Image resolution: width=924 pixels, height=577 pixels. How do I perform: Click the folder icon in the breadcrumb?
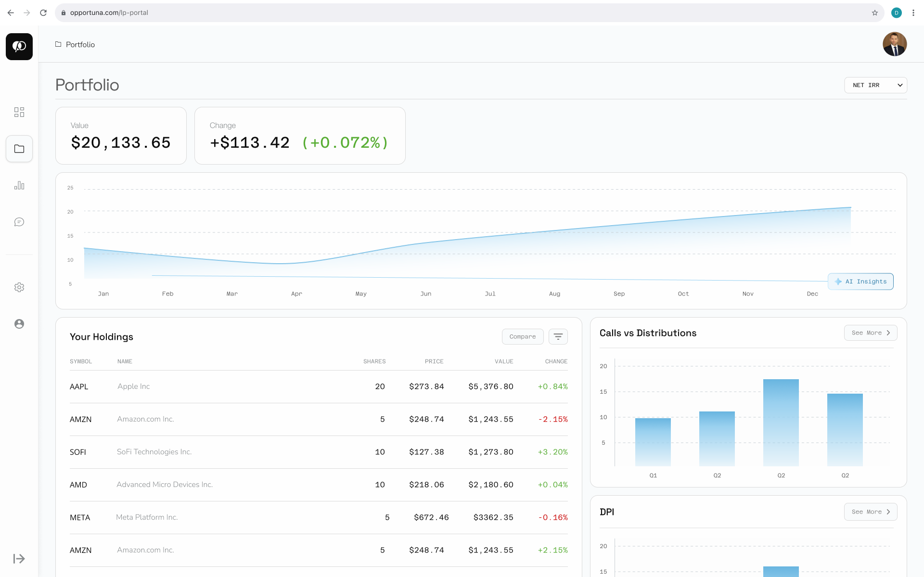click(x=58, y=44)
